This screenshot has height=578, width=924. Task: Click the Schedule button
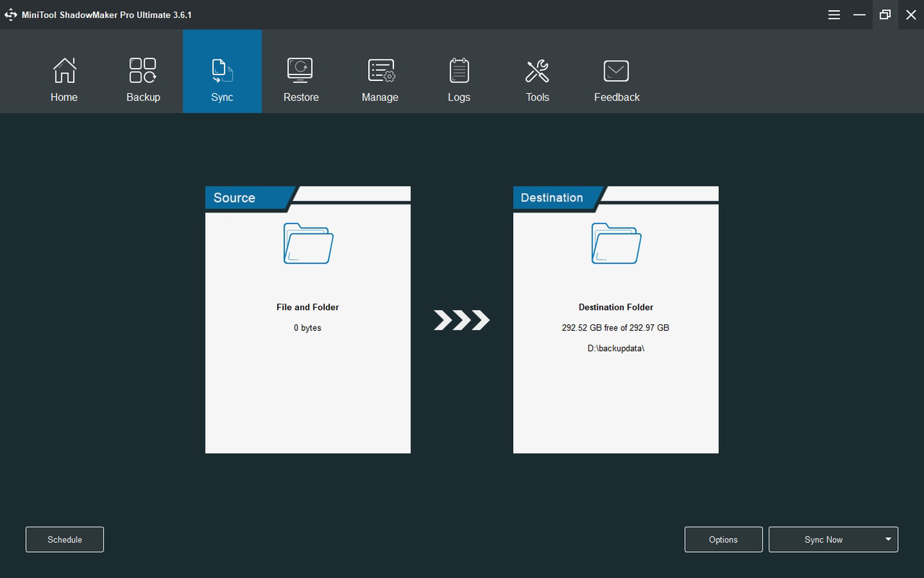(x=64, y=539)
